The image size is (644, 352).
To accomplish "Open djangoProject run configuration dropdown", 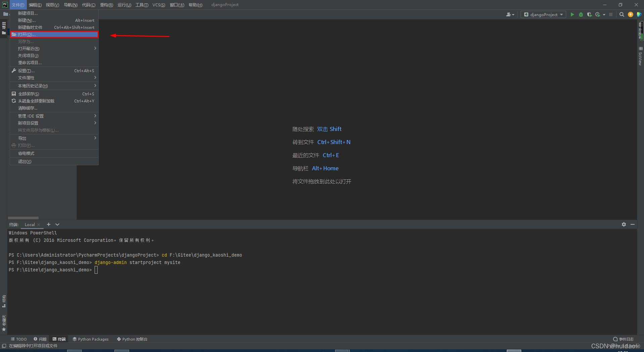I will tap(543, 14).
